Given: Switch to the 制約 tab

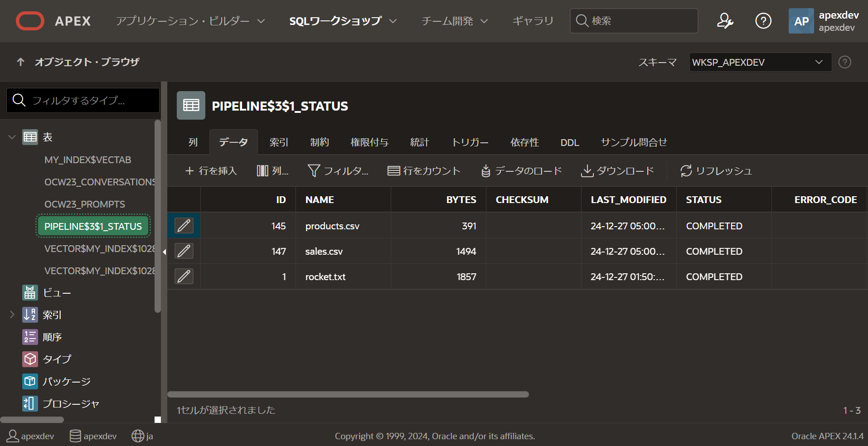Looking at the screenshot, I should point(320,142).
